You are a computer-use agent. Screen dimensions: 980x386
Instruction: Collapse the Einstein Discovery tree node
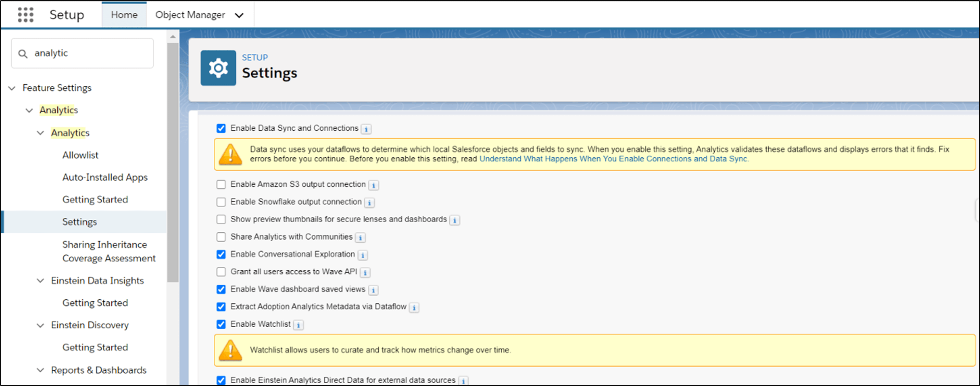tap(40, 325)
